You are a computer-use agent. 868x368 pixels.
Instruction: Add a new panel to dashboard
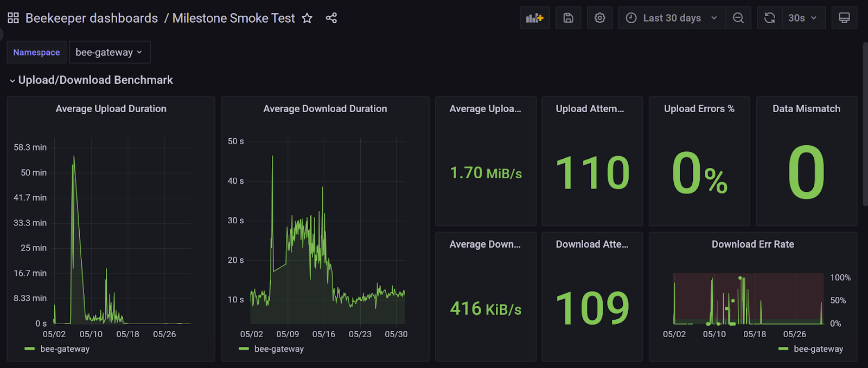pos(534,18)
